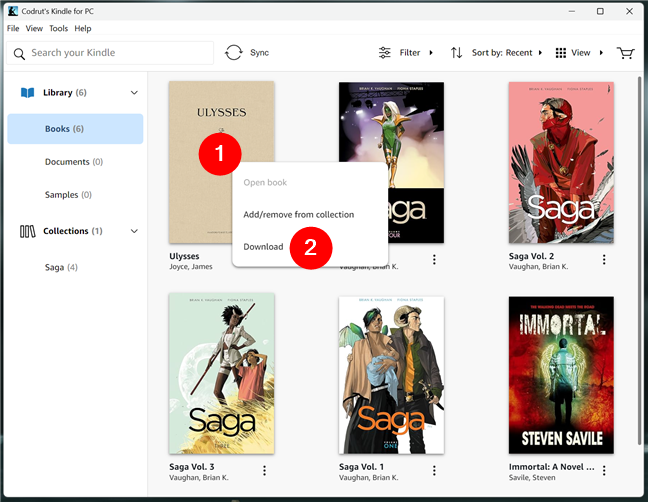Collapse the Library section chevron
Image resolution: width=648 pixels, height=502 pixels.
(134, 93)
